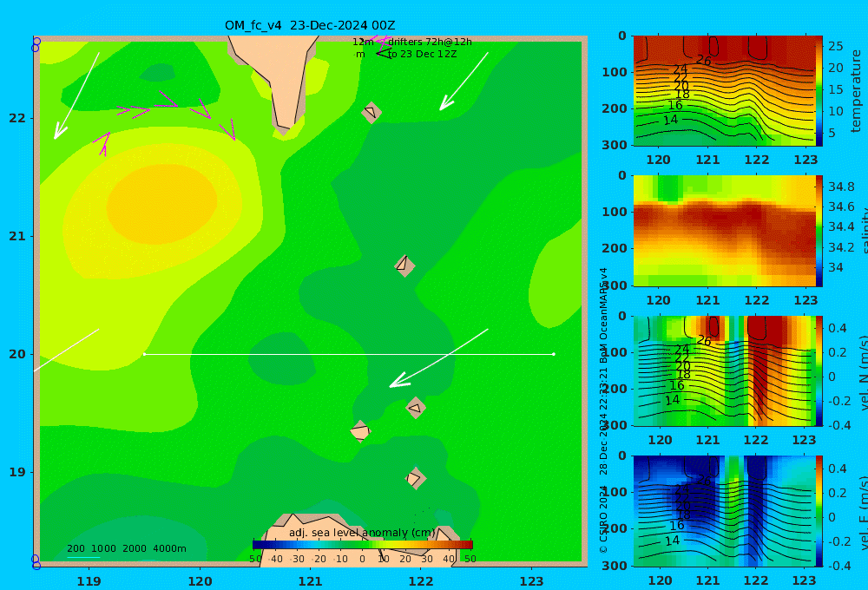Select the island marker just below latitude 21

tap(404, 265)
